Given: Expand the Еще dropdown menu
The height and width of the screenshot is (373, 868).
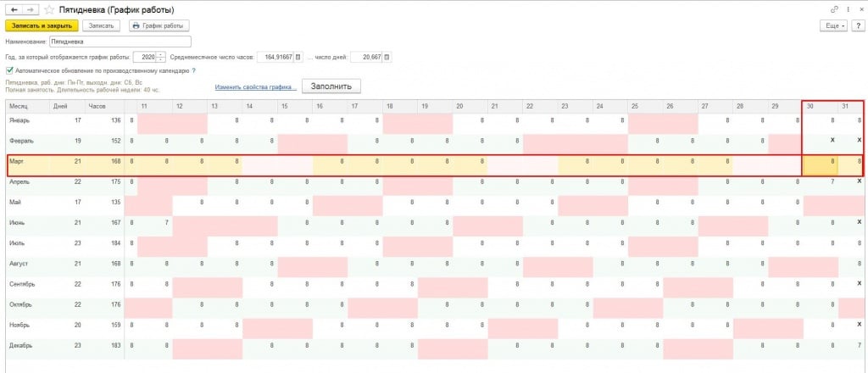Looking at the screenshot, I should (x=833, y=25).
